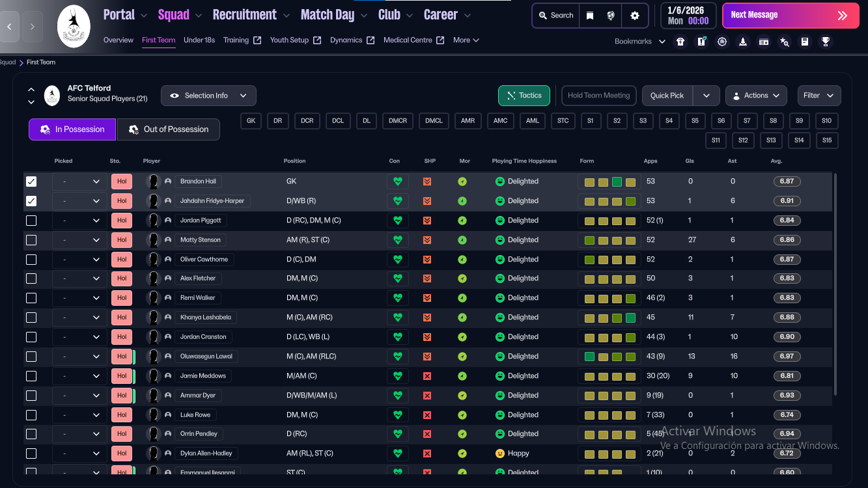Click the trophy bookmark shortcut icon
The image size is (868, 488).
[826, 42]
